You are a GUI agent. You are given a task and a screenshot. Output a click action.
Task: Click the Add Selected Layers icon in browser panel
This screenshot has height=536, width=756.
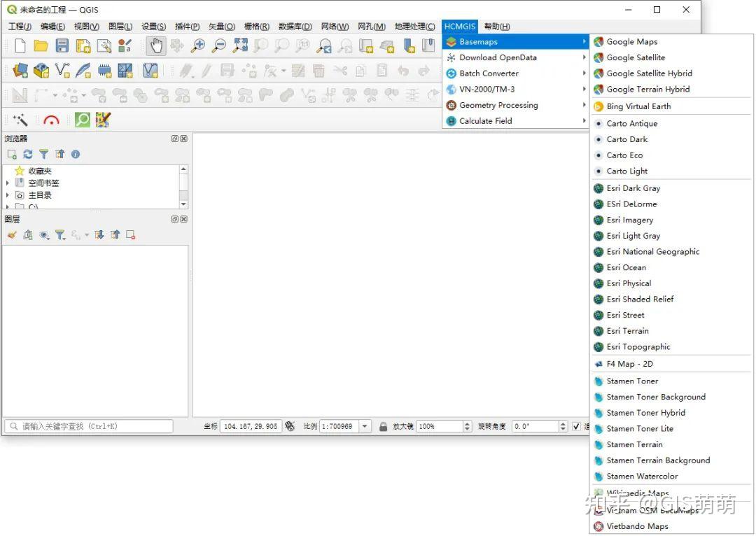point(12,154)
